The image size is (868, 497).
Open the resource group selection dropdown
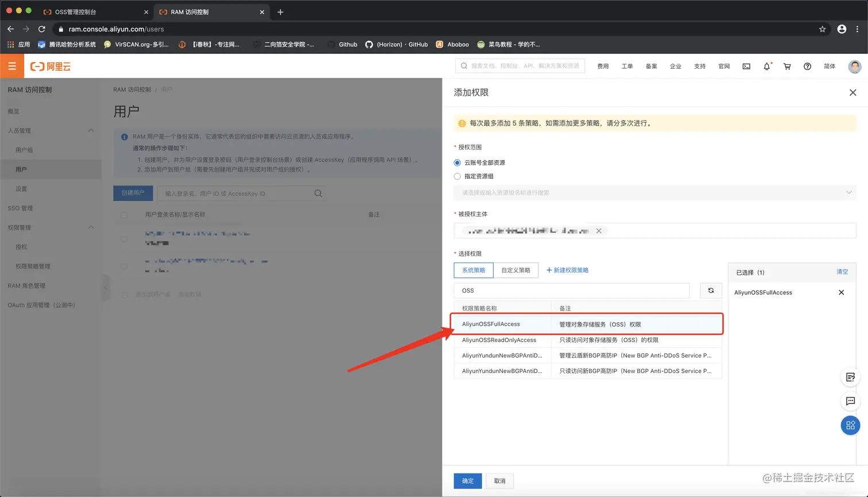click(x=654, y=192)
